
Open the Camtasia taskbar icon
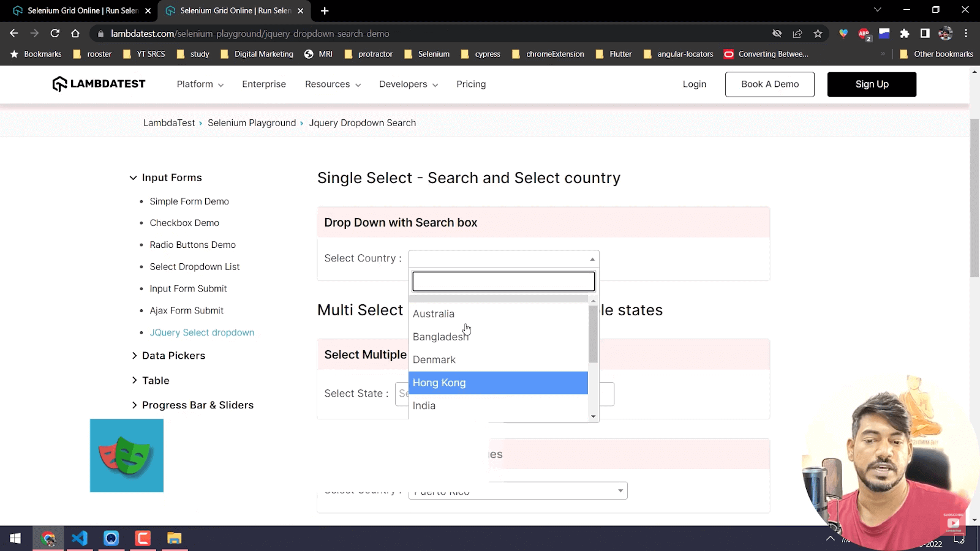click(x=143, y=539)
